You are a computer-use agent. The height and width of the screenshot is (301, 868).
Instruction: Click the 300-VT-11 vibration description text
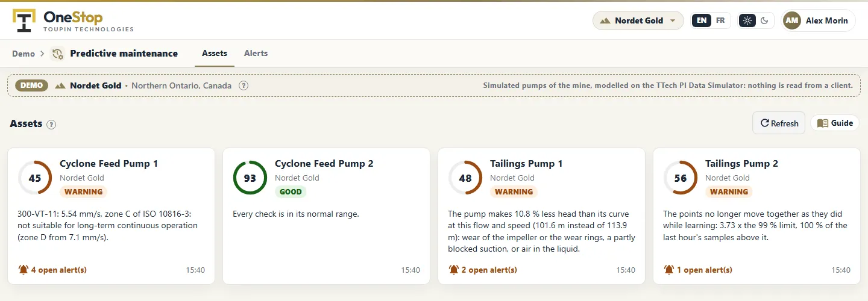click(x=108, y=226)
